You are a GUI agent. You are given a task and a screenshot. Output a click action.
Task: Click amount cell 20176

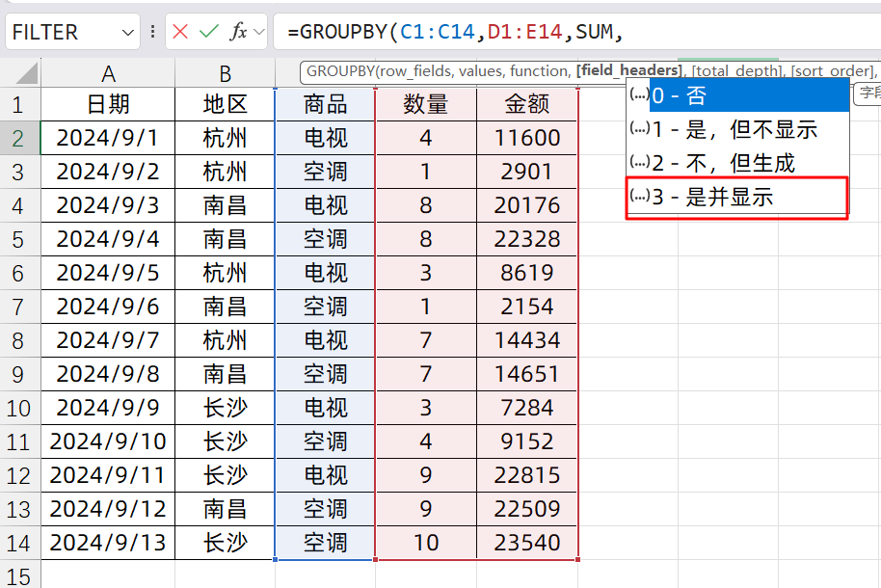click(x=527, y=205)
